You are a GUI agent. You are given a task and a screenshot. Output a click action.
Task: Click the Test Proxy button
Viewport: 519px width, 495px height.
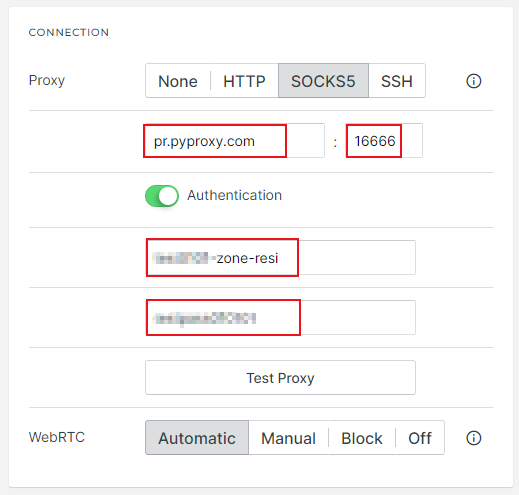280,377
